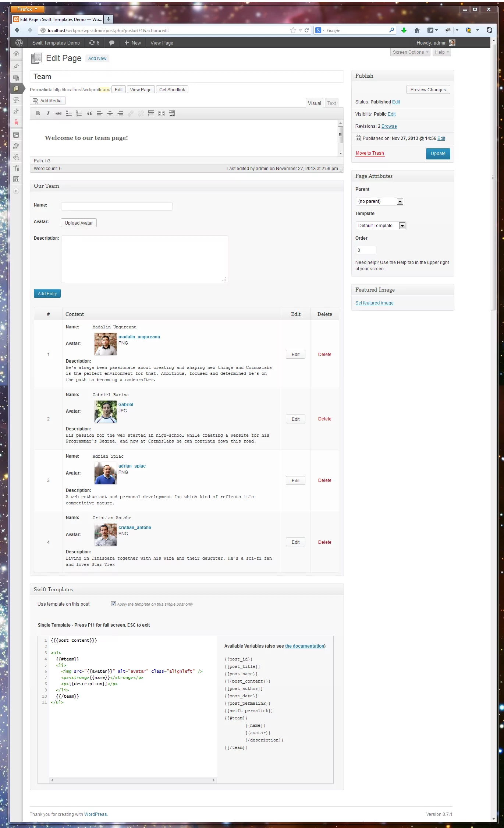
Task: Open the Comments section in sidebar
Action: (16, 100)
